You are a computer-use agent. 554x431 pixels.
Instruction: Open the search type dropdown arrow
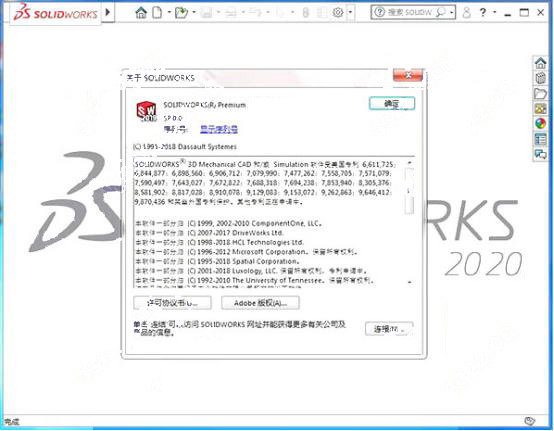point(452,13)
